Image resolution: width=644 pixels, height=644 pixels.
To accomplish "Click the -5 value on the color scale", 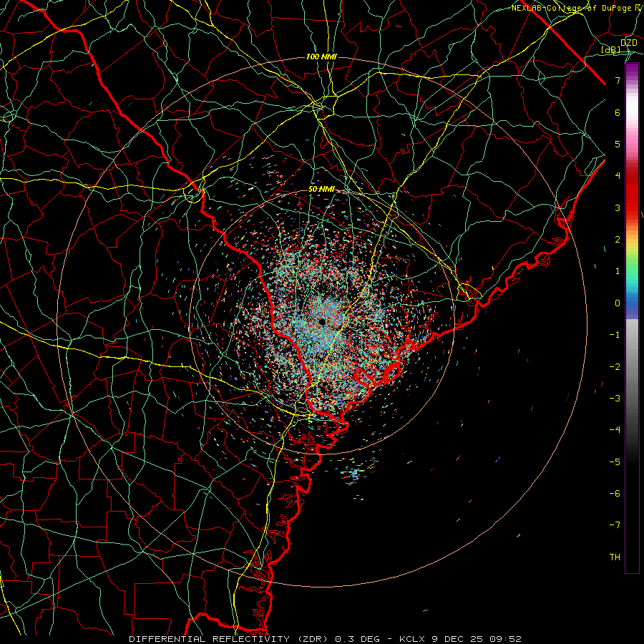I will 615,462.
